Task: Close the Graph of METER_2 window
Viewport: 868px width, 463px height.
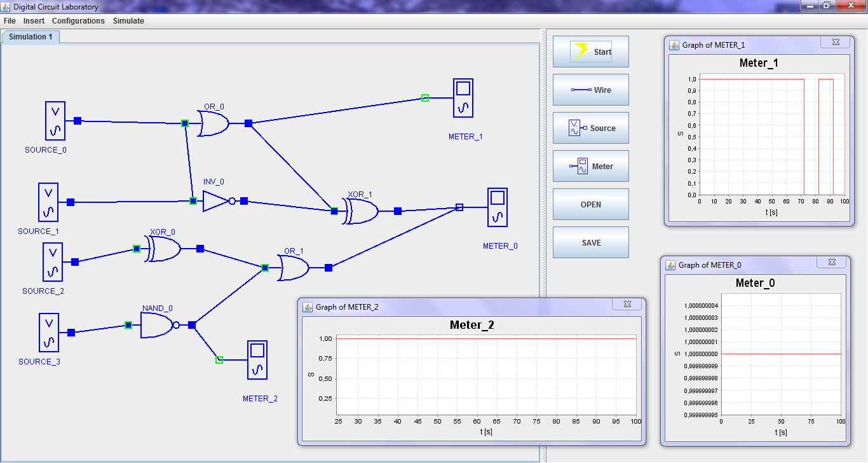Action: point(627,304)
